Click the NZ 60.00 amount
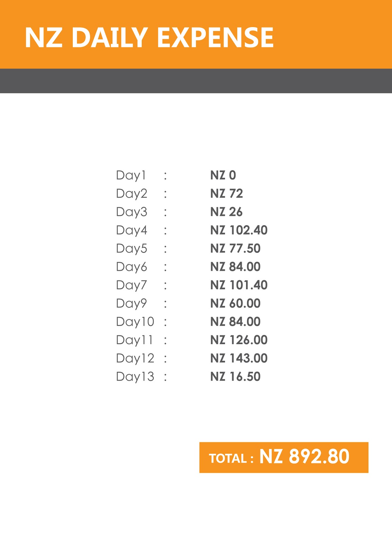This screenshot has height=555, width=392. (x=235, y=304)
